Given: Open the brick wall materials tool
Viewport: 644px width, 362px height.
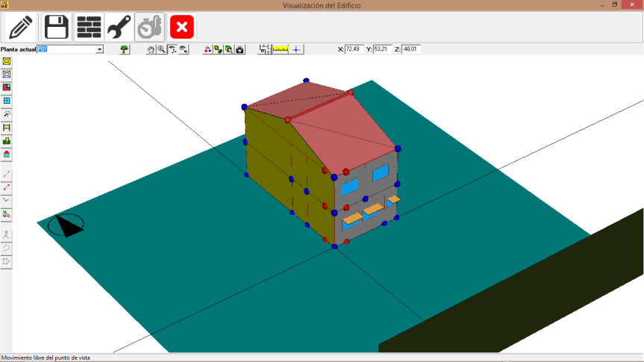Looking at the screenshot, I should 89,28.
